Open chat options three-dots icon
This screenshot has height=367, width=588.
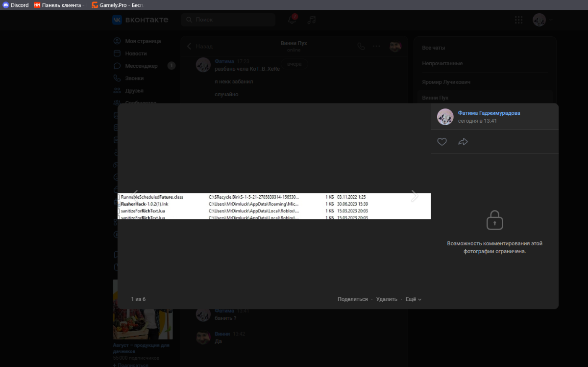pos(376,47)
